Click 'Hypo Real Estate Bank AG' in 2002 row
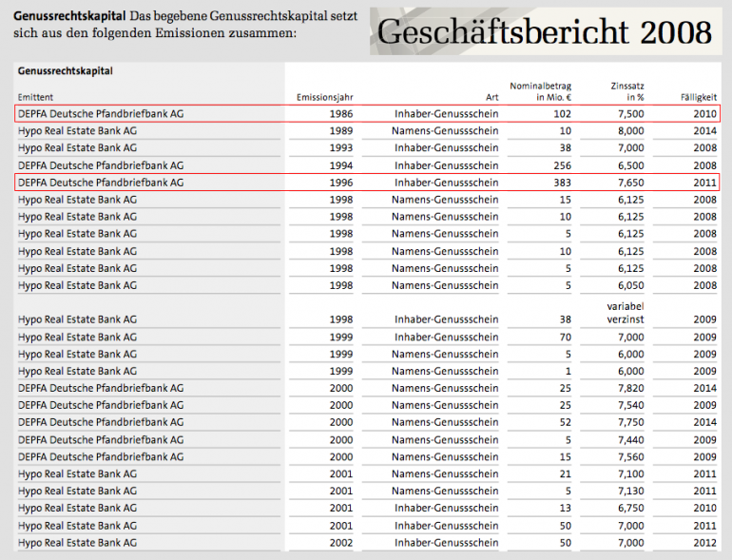The image size is (732, 560). (x=78, y=543)
